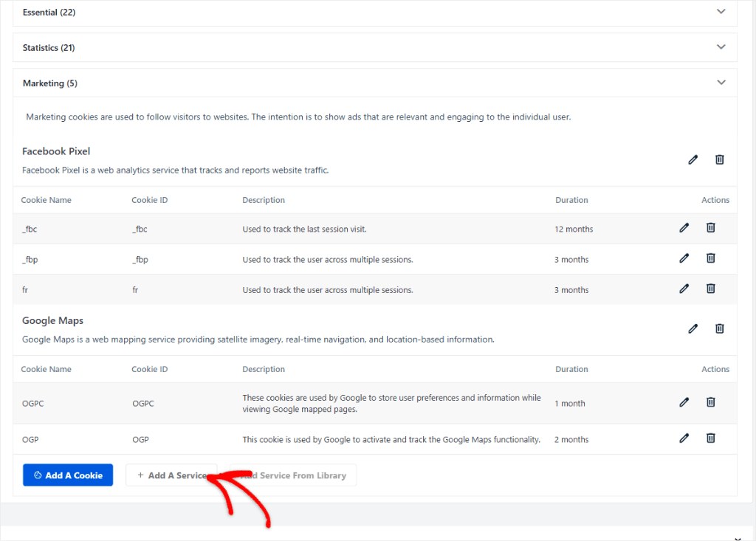This screenshot has width=756, height=541.
Task: Click the OGP cookie name cell
Action: click(x=30, y=440)
